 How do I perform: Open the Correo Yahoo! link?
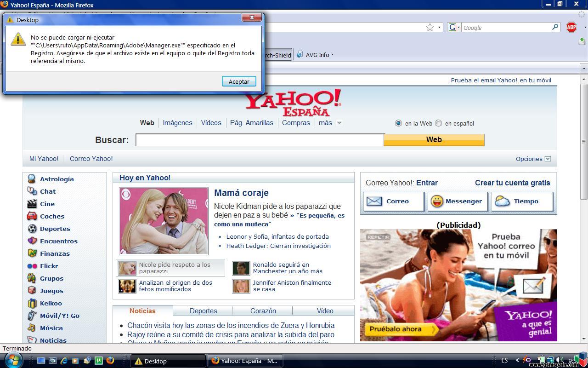(91, 159)
